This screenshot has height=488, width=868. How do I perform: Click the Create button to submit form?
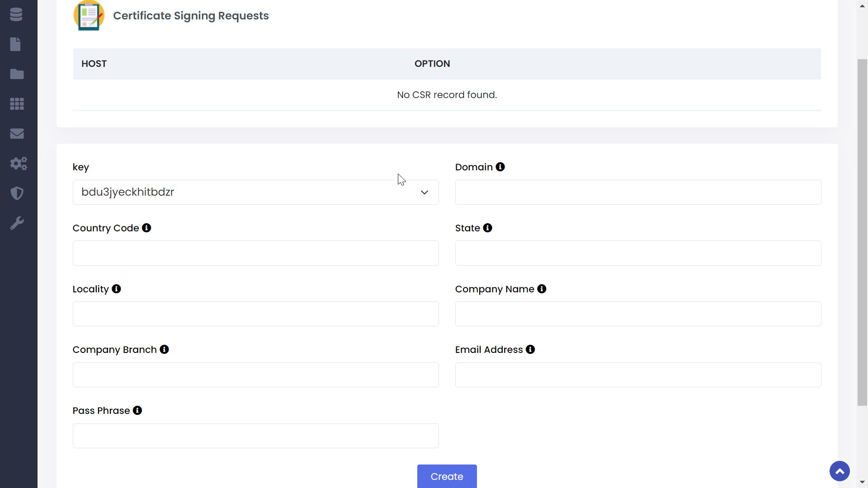(447, 477)
